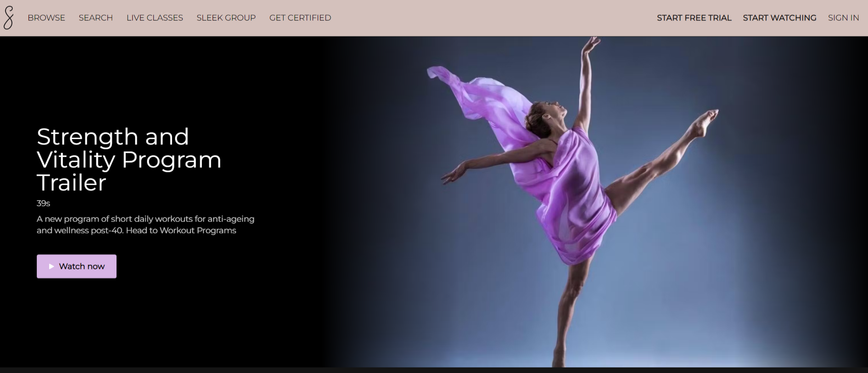This screenshot has height=373, width=868.
Task: Click the Start Watching link
Action: pyautogui.click(x=779, y=18)
